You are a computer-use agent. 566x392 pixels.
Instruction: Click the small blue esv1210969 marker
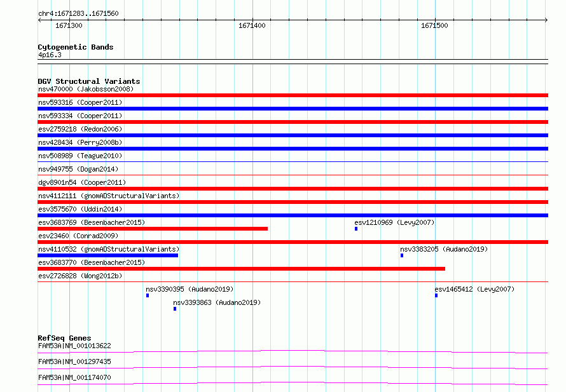(x=356, y=229)
